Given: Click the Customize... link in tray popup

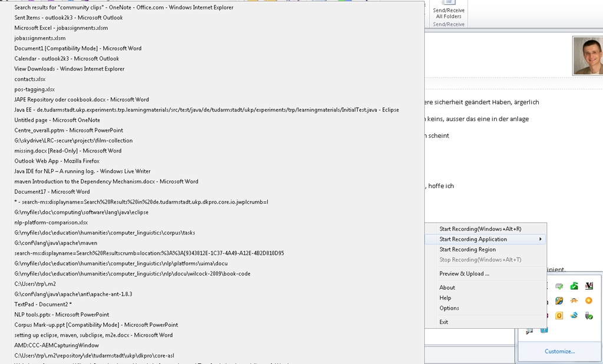Looking at the screenshot, I should point(559,351).
